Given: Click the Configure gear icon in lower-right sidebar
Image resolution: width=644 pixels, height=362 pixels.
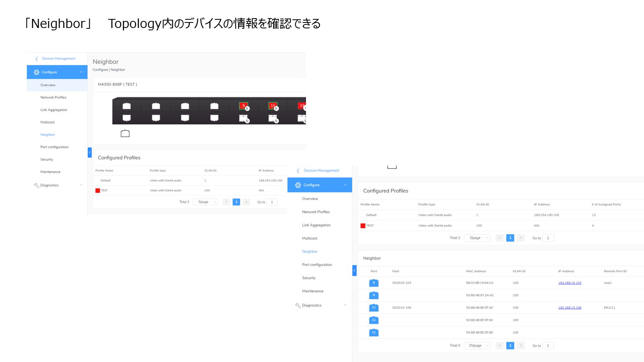Looking at the screenshot, I should click(x=298, y=185).
